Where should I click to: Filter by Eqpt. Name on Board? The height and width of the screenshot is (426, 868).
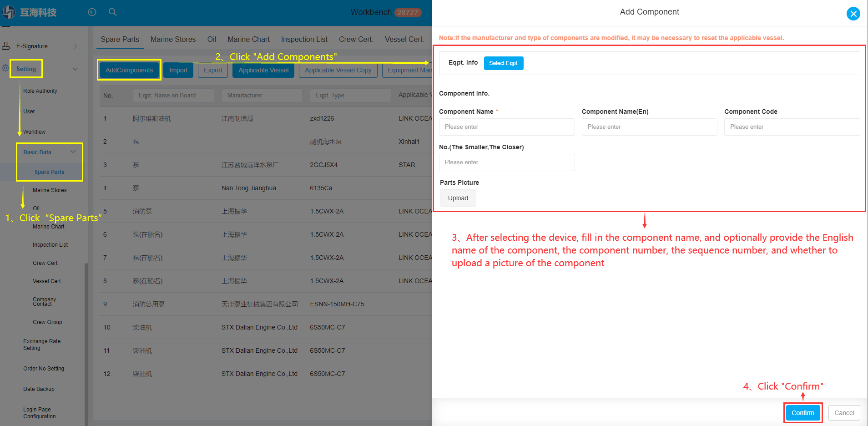pos(173,96)
